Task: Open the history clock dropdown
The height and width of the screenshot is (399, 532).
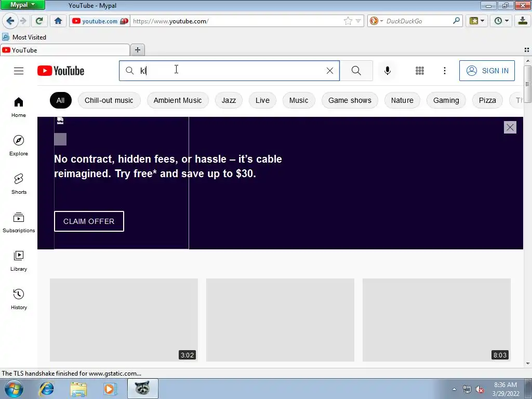Action: [x=501, y=21]
